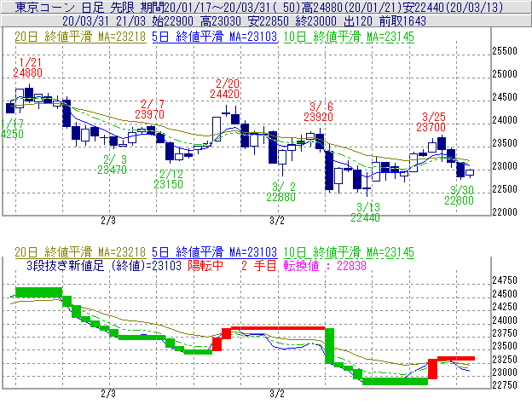This screenshot has width=532, height=404.
Task: Click the 出120 volume value
Action: [358, 21]
